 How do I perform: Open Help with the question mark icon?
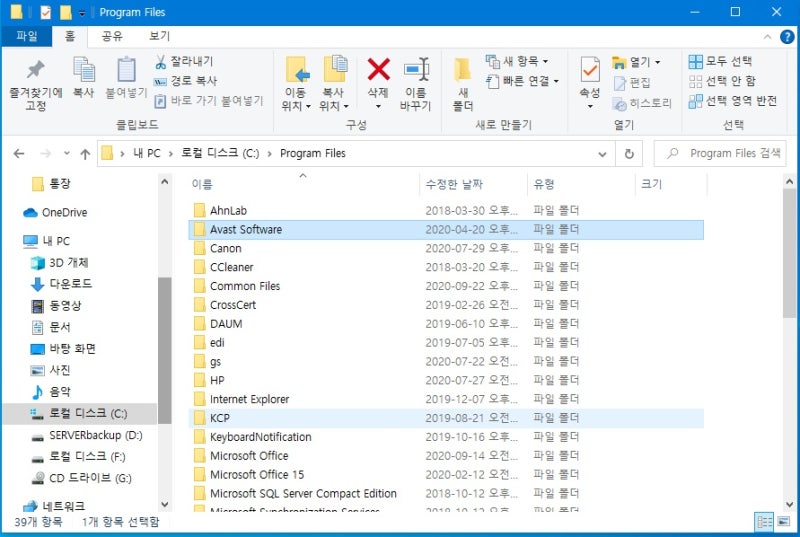click(787, 37)
